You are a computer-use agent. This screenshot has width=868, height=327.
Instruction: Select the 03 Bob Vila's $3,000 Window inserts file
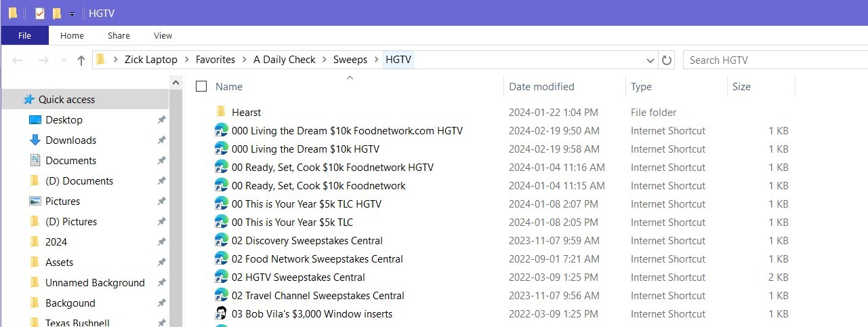(x=312, y=313)
